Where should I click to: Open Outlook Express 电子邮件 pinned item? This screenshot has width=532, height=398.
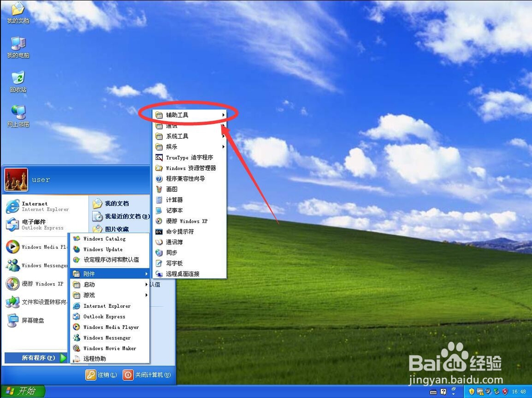(35, 224)
